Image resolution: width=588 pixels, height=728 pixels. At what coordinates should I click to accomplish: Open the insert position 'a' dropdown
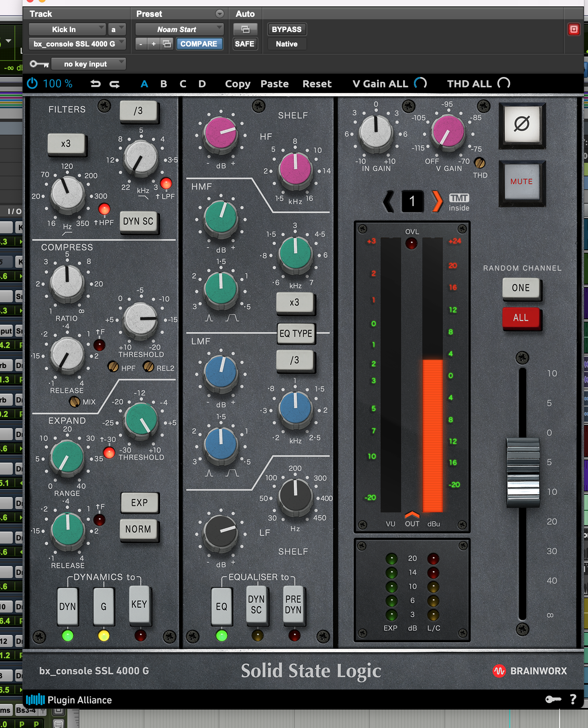[x=117, y=29]
